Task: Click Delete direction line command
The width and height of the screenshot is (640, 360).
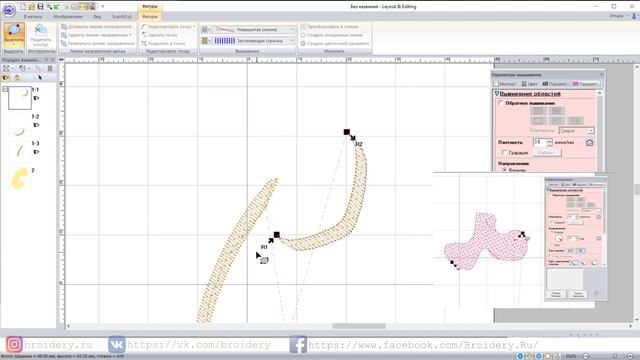Action: (x=96, y=35)
